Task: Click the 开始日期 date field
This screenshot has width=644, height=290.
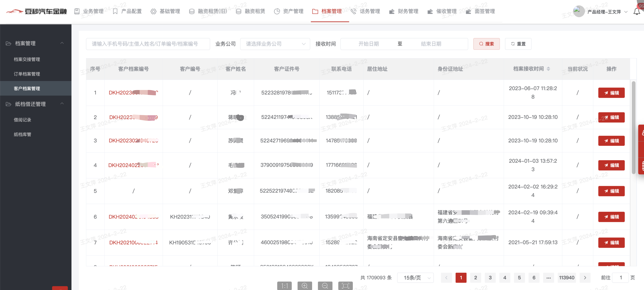Action: pos(369,44)
